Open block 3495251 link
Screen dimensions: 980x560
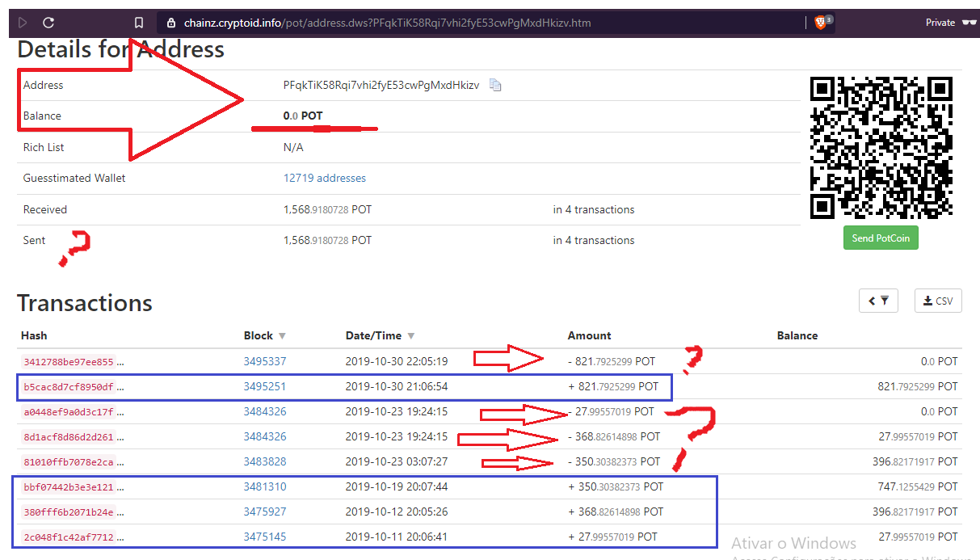pyautogui.click(x=265, y=386)
